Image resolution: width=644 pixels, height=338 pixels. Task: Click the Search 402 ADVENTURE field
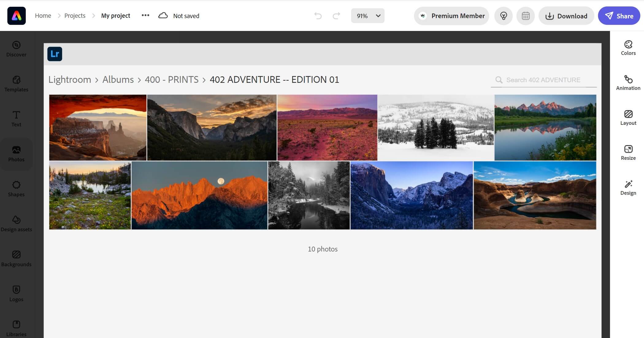(x=543, y=80)
